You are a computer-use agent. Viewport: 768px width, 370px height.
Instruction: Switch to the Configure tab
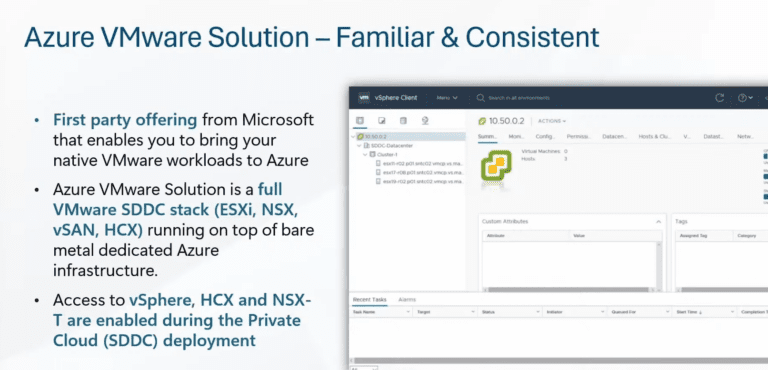point(545,137)
